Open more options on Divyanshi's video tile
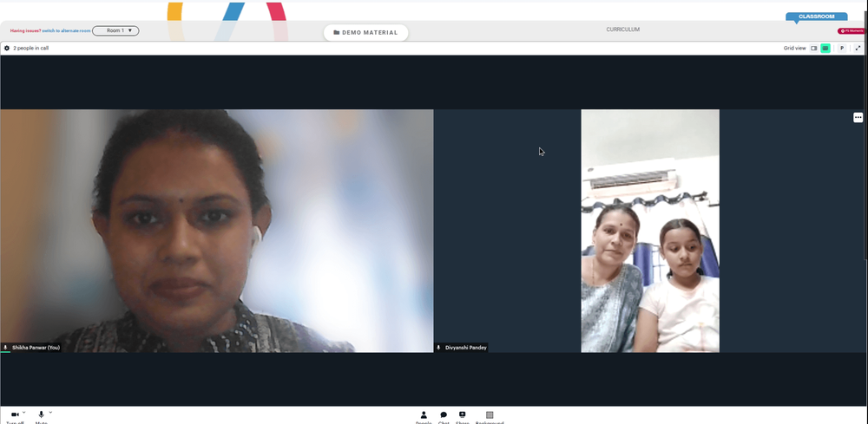The height and width of the screenshot is (424, 868). [x=858, y=117]
